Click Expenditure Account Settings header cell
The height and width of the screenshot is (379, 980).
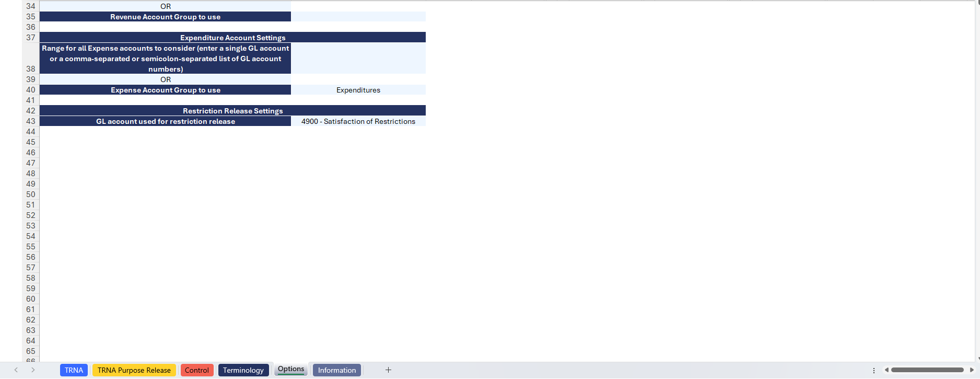232,38
